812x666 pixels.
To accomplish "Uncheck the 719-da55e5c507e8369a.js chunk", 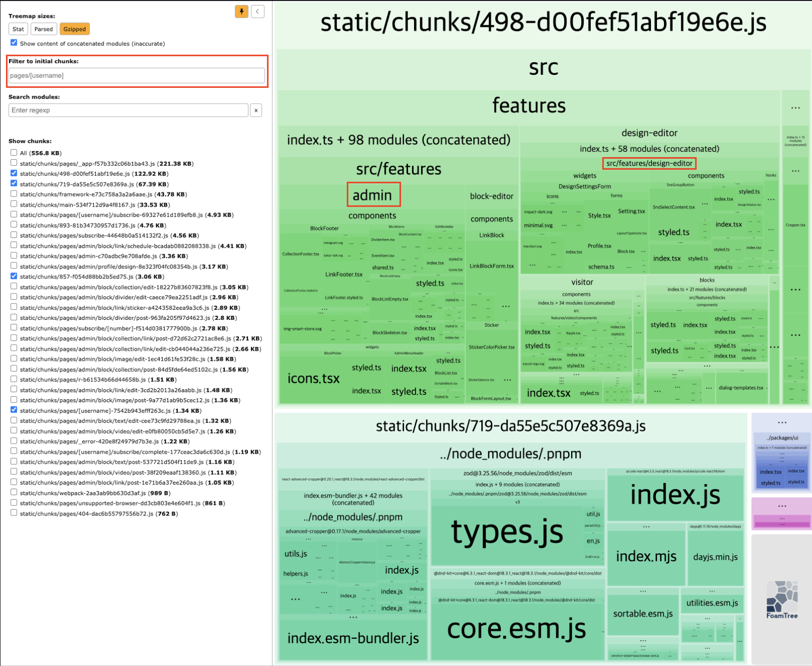I will click(14, 184).
